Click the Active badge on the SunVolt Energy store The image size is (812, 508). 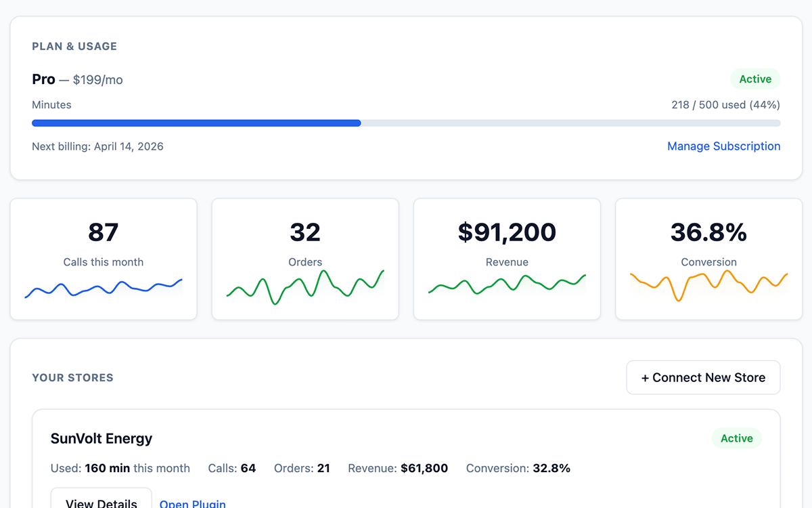pos(736,438)
